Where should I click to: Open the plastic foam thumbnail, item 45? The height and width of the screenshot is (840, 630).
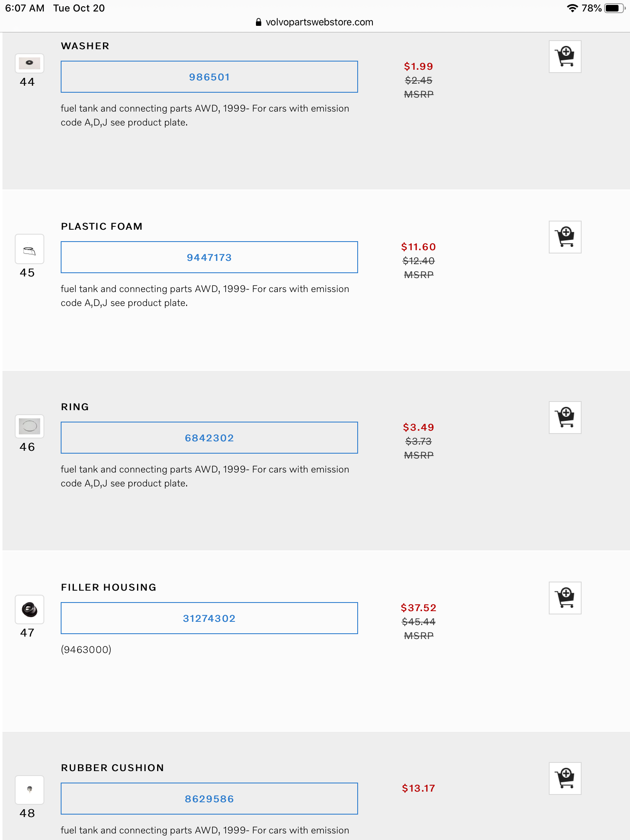(x=30, y=249)
